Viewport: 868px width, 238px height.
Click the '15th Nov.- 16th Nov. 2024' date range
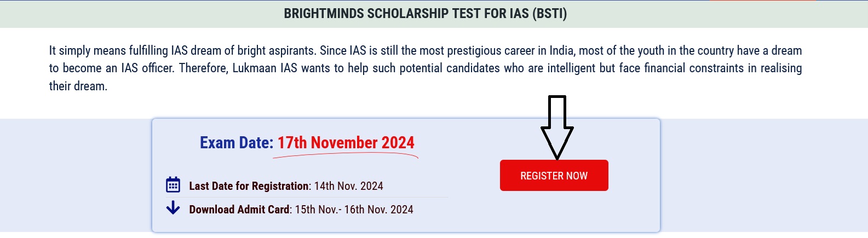(x=354, y=210)
